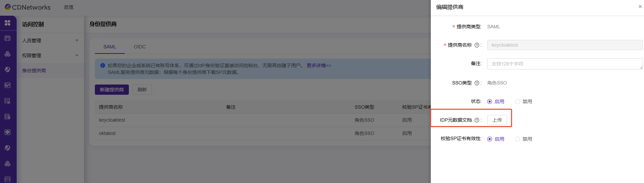Select 禁用 for 校验SP证书有效性

coord(524,139)
